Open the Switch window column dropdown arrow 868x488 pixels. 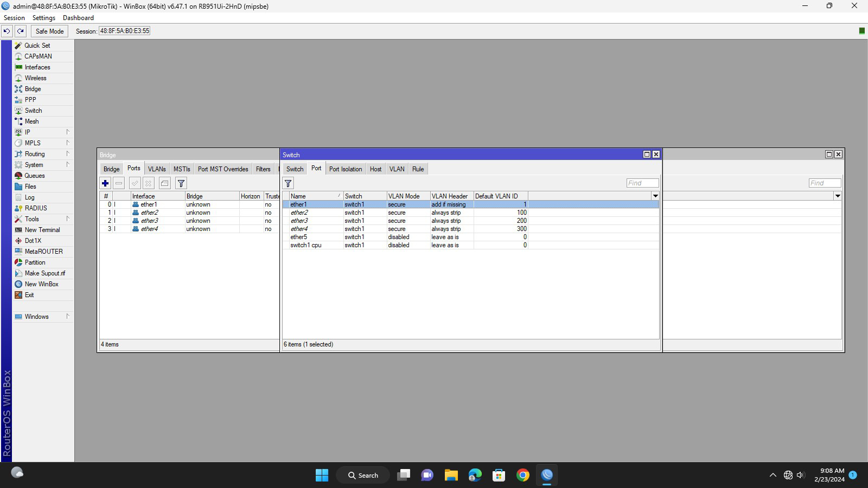pos(655,196)
